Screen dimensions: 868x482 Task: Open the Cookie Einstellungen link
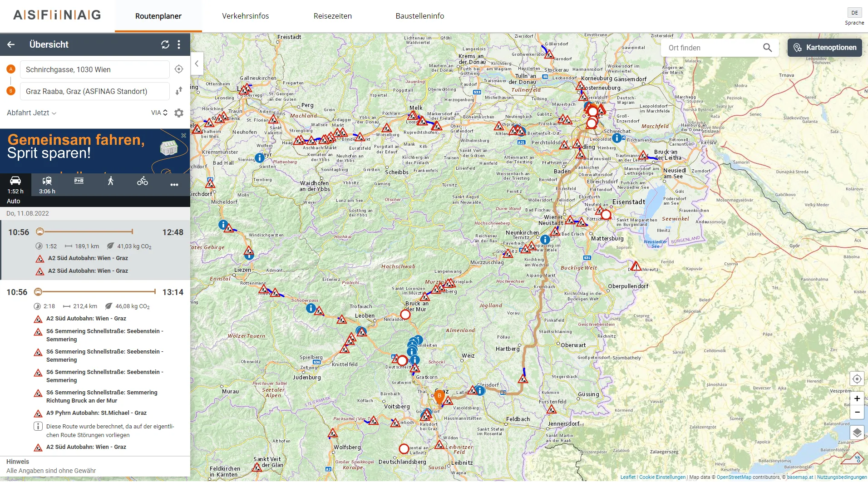pyautogui.click(x=662, y=477)
